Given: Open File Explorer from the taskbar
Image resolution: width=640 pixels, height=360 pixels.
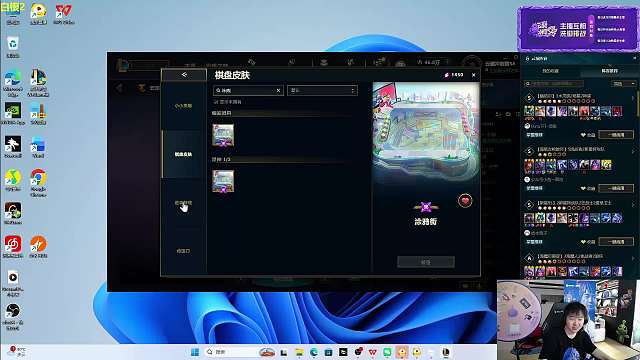Looking at the screenshot, I should (299, 352).
